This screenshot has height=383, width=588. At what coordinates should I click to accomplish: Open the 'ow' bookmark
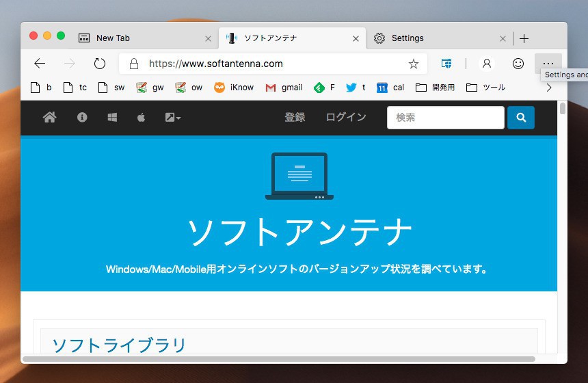[x=189, y=88]
